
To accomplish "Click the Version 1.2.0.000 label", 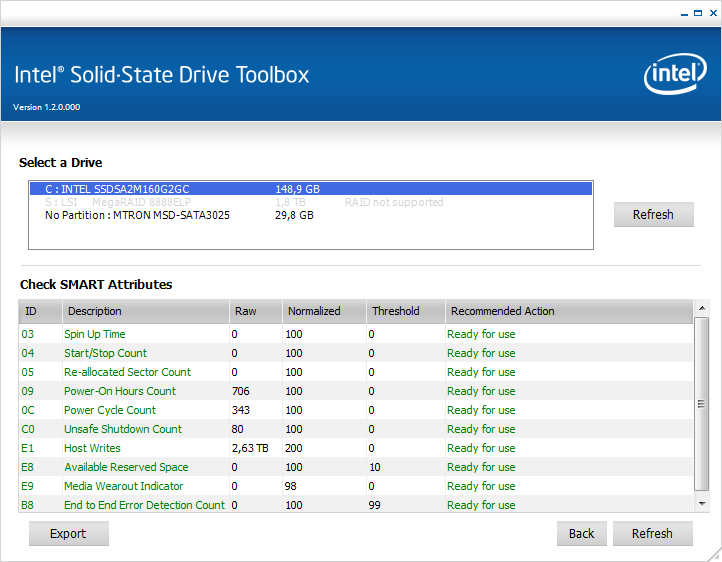I will point(47,107).
